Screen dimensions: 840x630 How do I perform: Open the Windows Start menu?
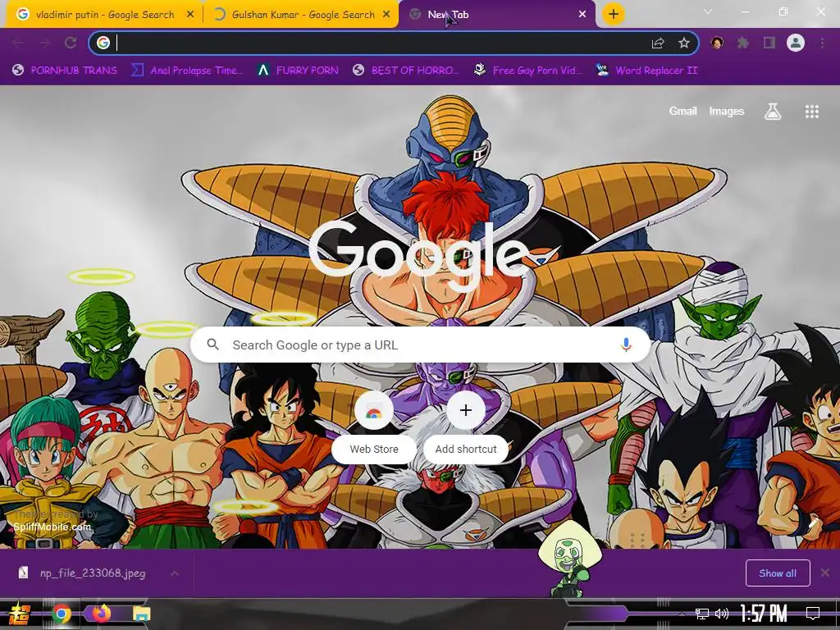click(19, 614)
